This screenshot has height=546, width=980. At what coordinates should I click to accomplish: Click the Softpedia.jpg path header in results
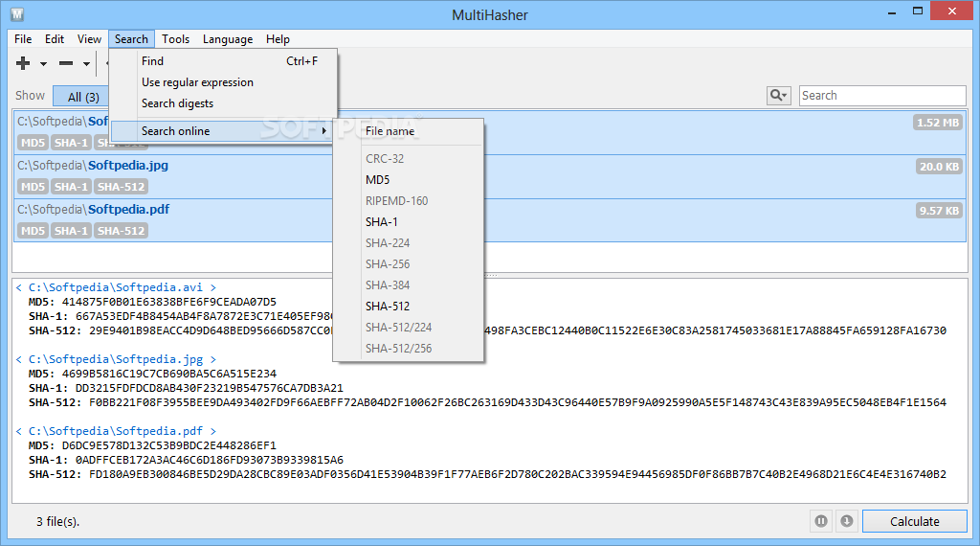116,359
